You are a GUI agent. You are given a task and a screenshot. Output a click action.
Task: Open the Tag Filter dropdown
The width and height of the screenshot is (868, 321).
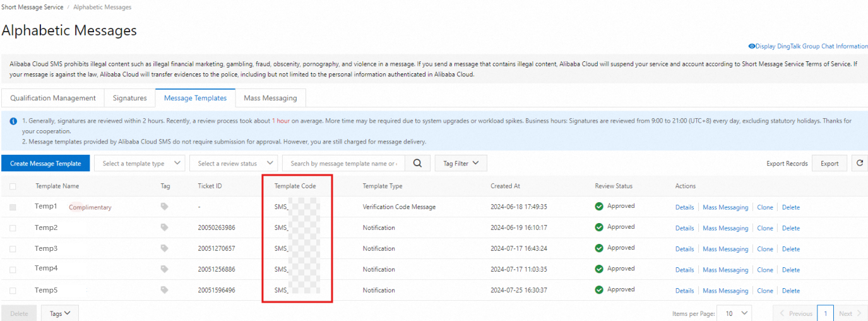[x=460, y=163]
